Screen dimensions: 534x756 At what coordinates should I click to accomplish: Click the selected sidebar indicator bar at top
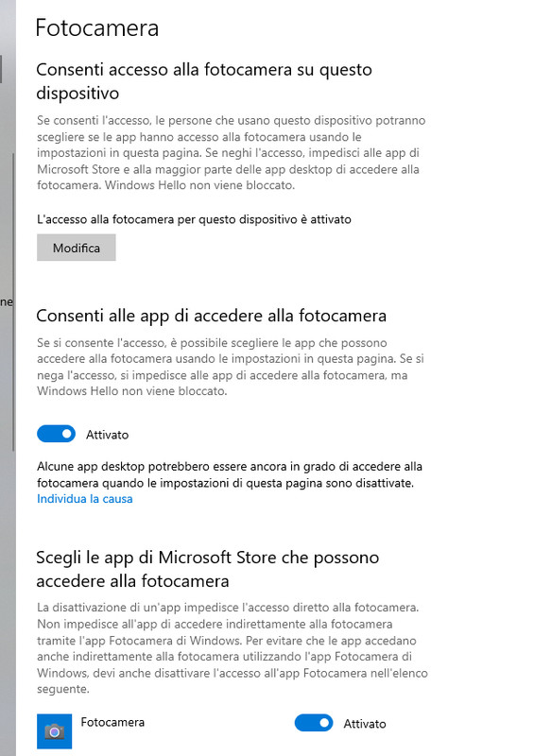coord(1,68)
